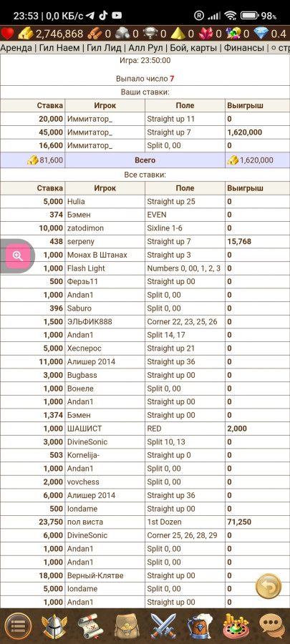Open the beer mug tavern icon

click(x=199, y=626)
